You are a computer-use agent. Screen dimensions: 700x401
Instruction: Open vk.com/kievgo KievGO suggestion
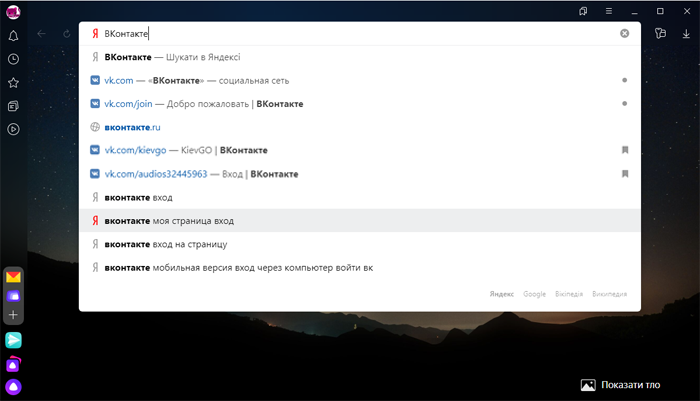point(360,150)
